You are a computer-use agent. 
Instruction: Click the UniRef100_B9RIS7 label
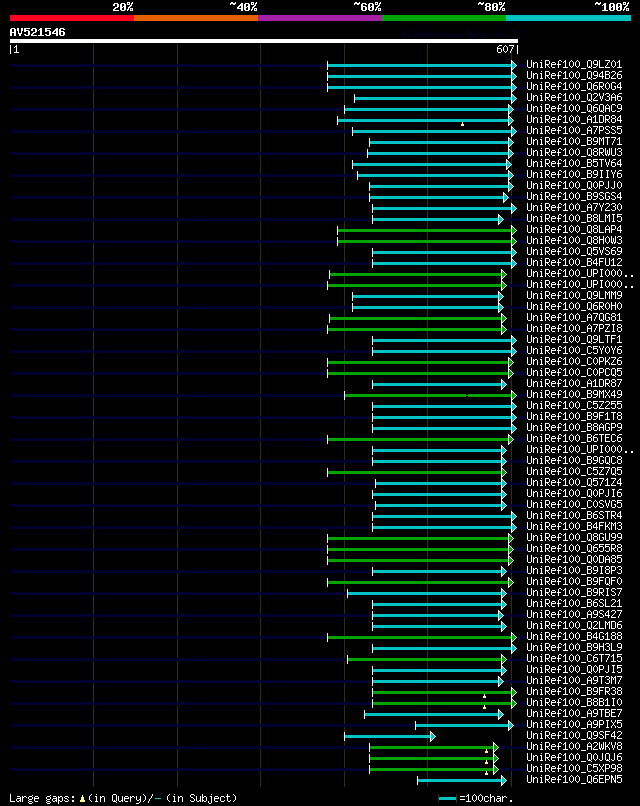point(574,592)
